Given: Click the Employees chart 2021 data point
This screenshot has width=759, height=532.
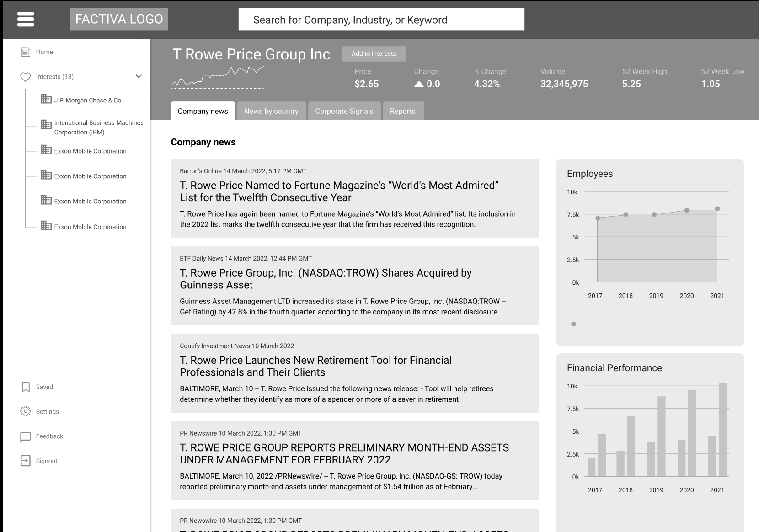Looking at the screenshot, I should point(717,209).
